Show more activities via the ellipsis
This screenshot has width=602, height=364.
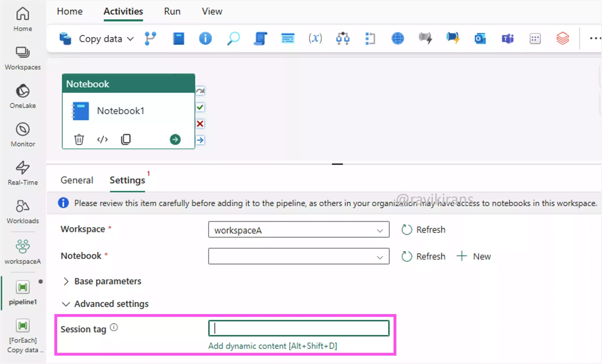coord(595,38)
